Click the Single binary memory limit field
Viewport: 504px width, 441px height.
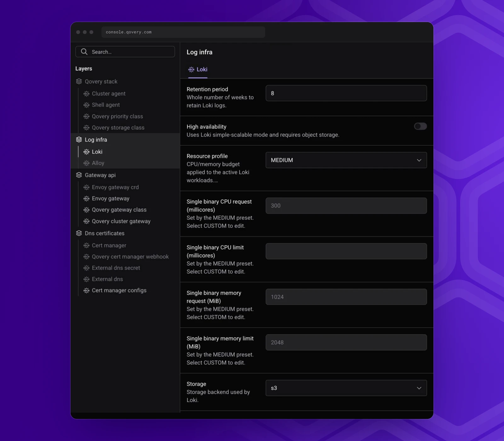pos(346,342)
